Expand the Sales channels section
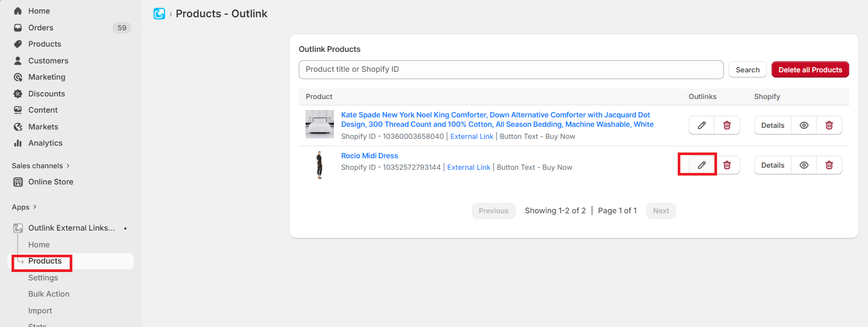 (x=41, y=166)
